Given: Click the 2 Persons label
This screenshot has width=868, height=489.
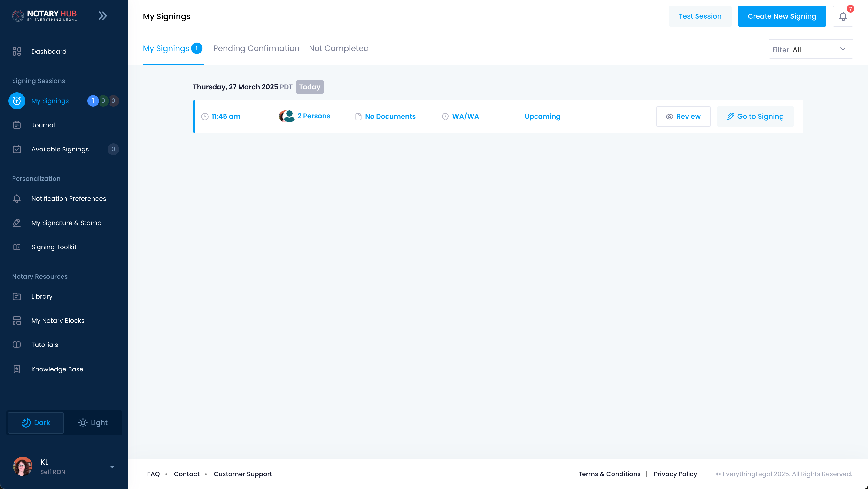Looking at the screenshot, I should 314,116.
